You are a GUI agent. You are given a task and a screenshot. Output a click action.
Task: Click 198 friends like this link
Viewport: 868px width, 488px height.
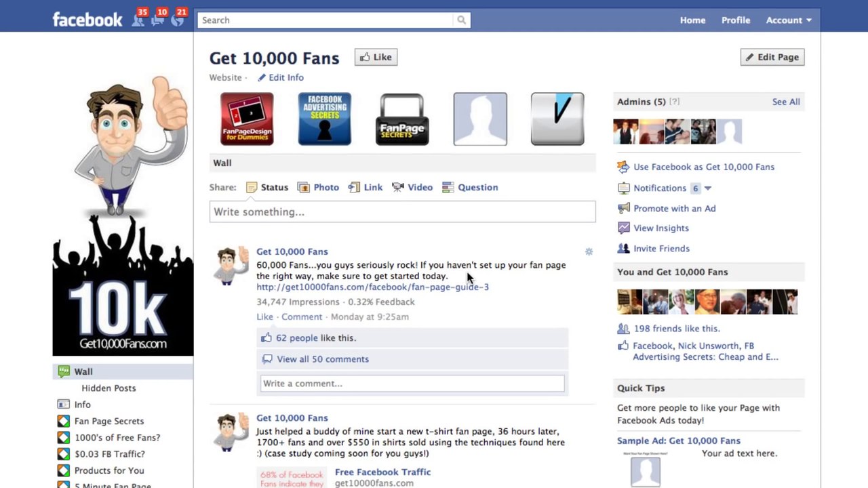(677, 329)
